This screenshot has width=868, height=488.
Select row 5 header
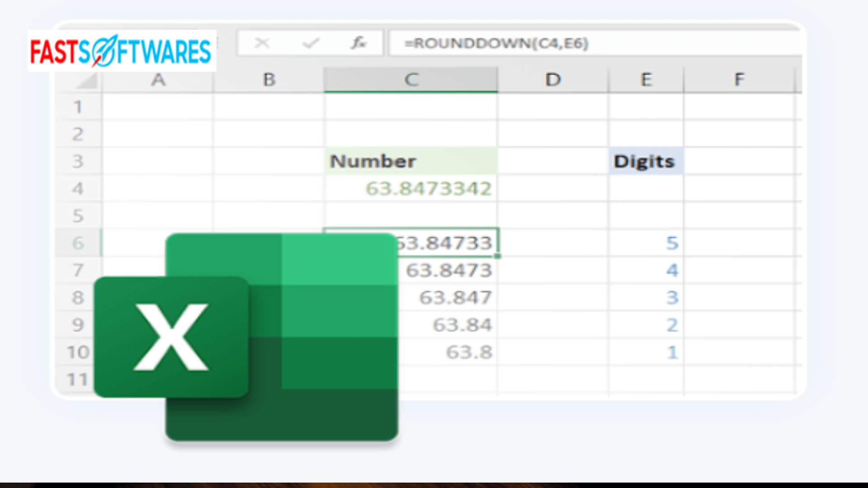(x=78, y=216)
